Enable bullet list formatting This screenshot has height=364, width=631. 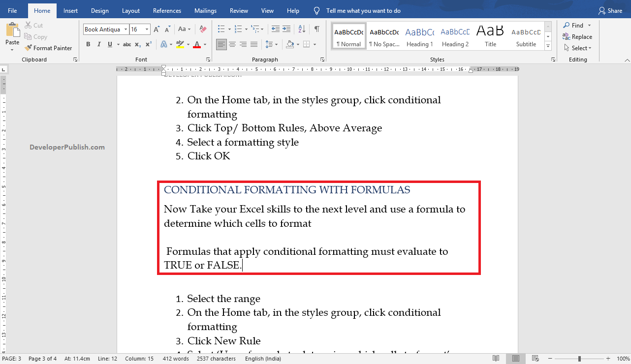click(x=221, y=28)
